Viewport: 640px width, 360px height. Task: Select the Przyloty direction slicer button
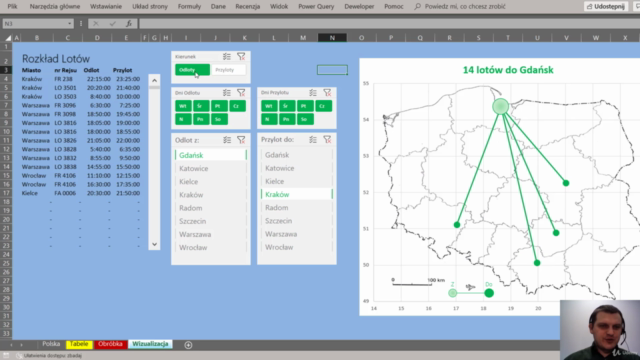coord(229,70)
